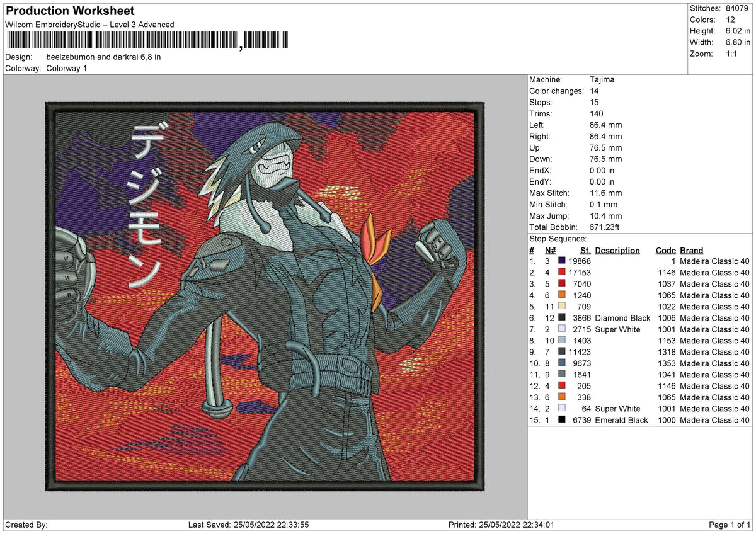Select the Emerald Black swatch in stop 15

click(561, 420)
